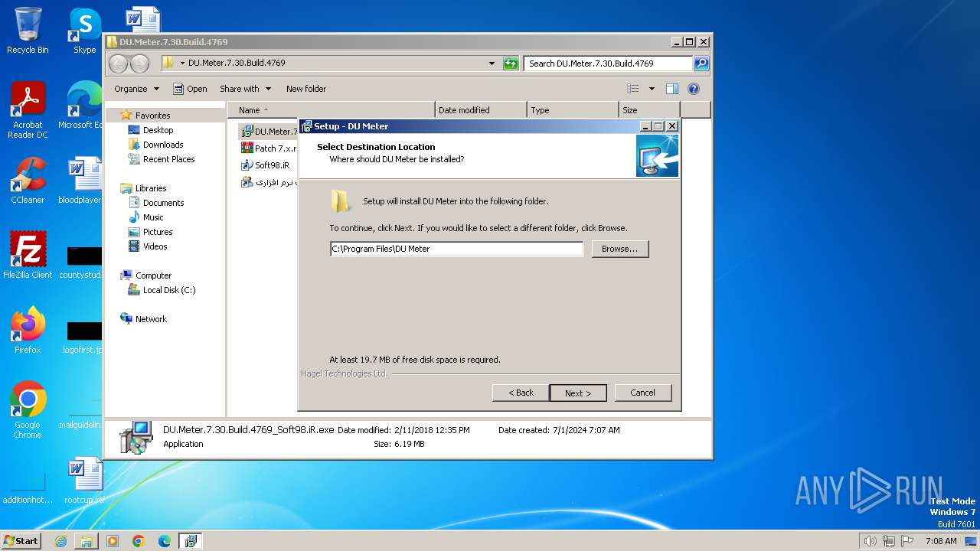Click the Explorer search magnifier icon
The width and height of the screenshot is (980, 551).
click(x=701, y=64)
